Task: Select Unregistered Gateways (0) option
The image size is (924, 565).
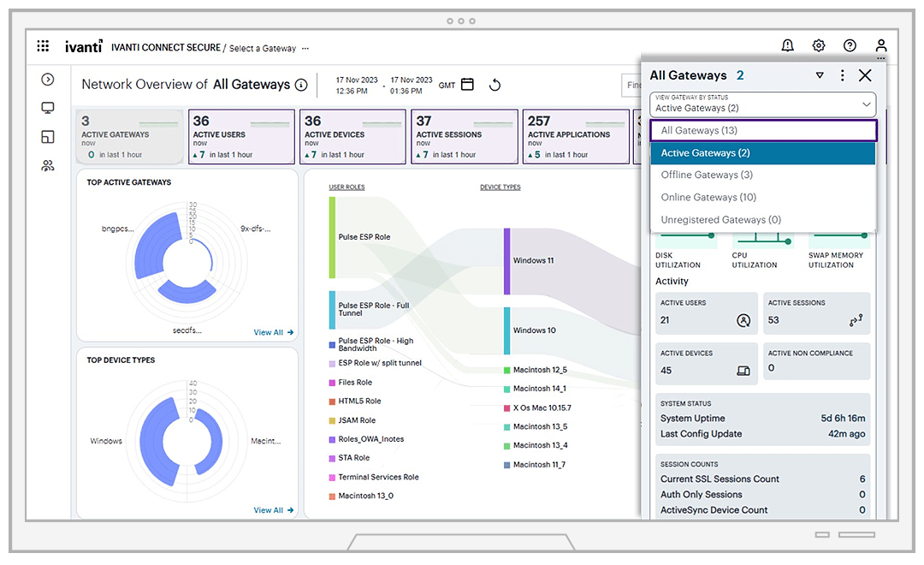Action: (x=763, y=219)
